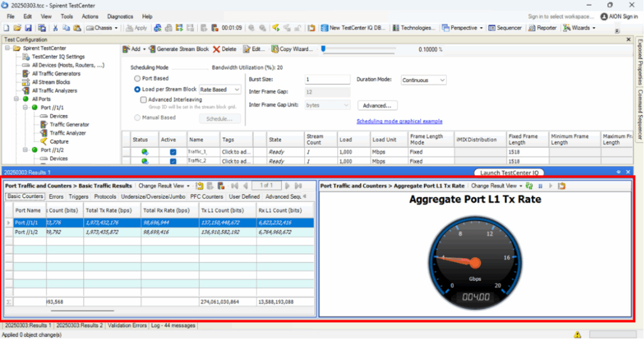The height and width of the screenshot is (339, 644).
Task: Open Scheduling mode graphical example link
Action: point(399,121)
